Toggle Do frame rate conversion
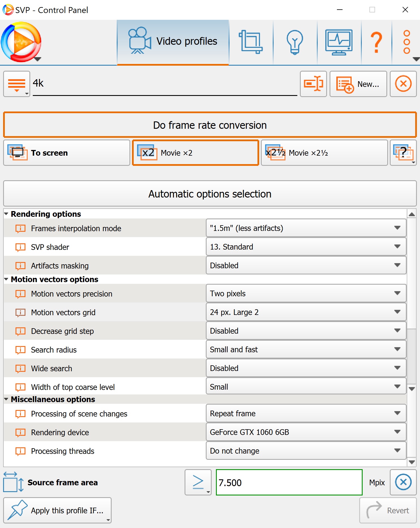This screenshot has height=528, width=420. coord(210,125)
